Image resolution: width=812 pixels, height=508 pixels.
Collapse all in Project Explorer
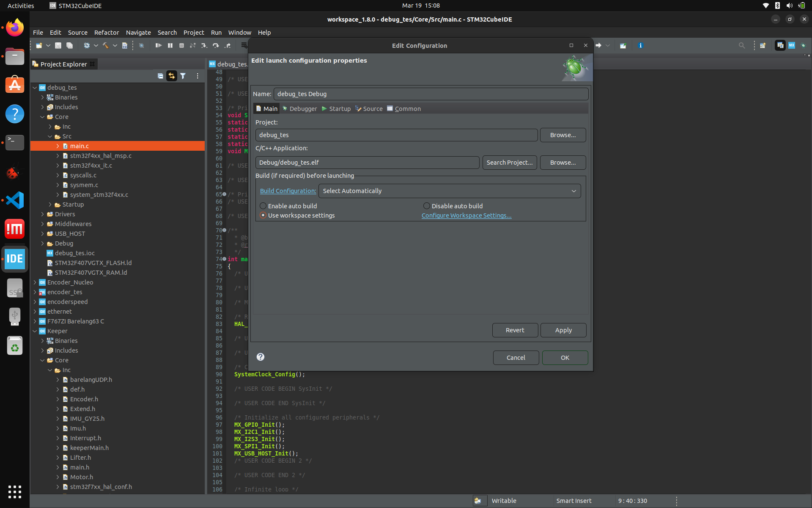point(160,76)
